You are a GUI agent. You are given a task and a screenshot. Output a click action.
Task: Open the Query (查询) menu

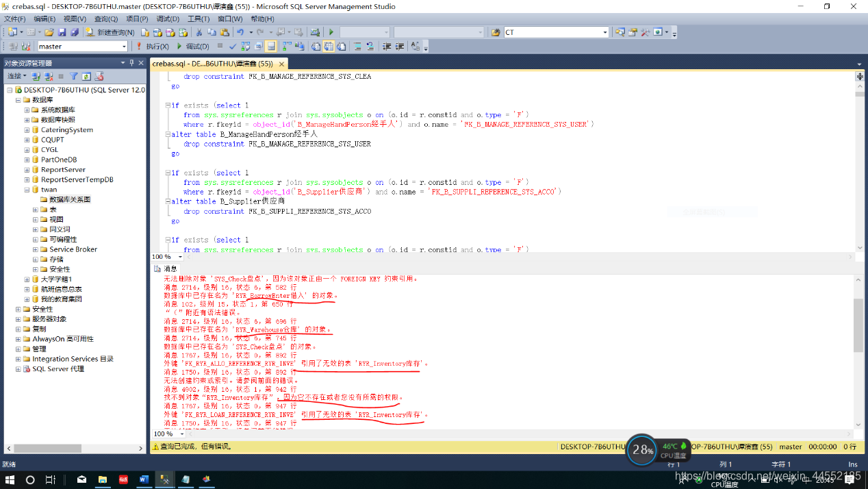click(x=105, y=19)
